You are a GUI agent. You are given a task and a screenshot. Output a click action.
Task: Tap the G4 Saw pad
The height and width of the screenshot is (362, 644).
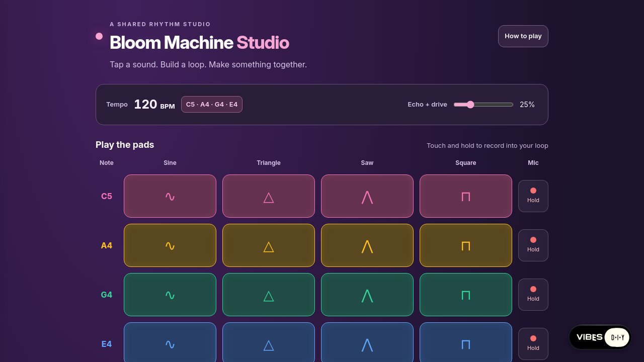pyautogui.click(x=367, y=295)
